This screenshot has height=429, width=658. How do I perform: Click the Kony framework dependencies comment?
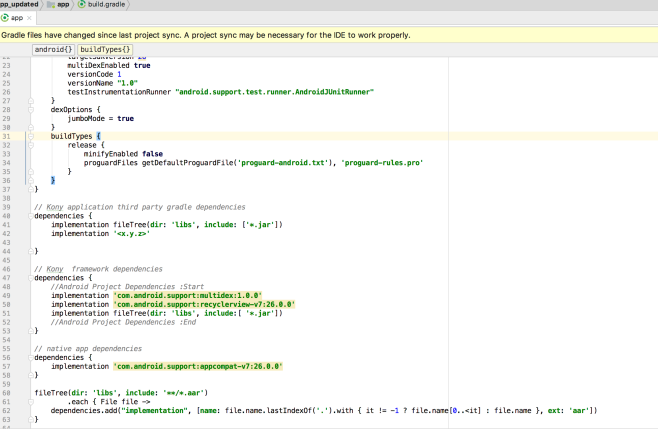tap(98, 269)
